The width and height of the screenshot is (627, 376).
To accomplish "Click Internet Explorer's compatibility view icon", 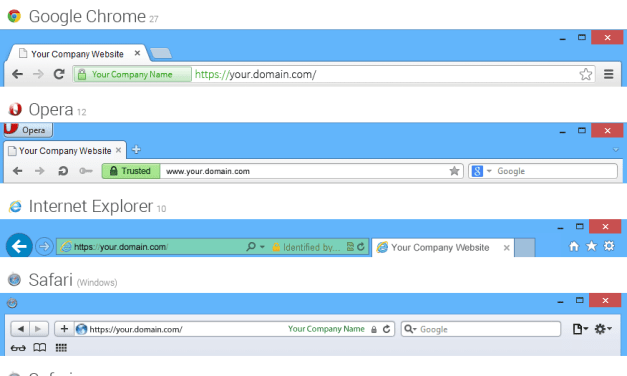I will 350,247.
